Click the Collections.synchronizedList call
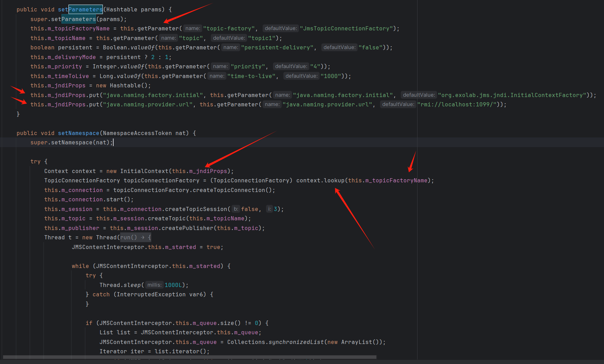Screen dimensions: 604x364 275,342
